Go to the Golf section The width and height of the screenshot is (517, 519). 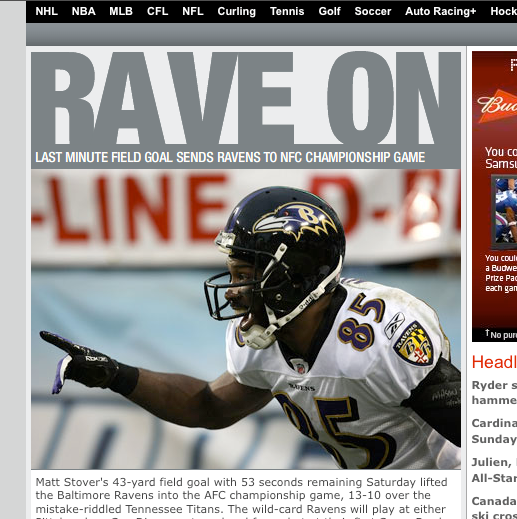click(329, 11)
